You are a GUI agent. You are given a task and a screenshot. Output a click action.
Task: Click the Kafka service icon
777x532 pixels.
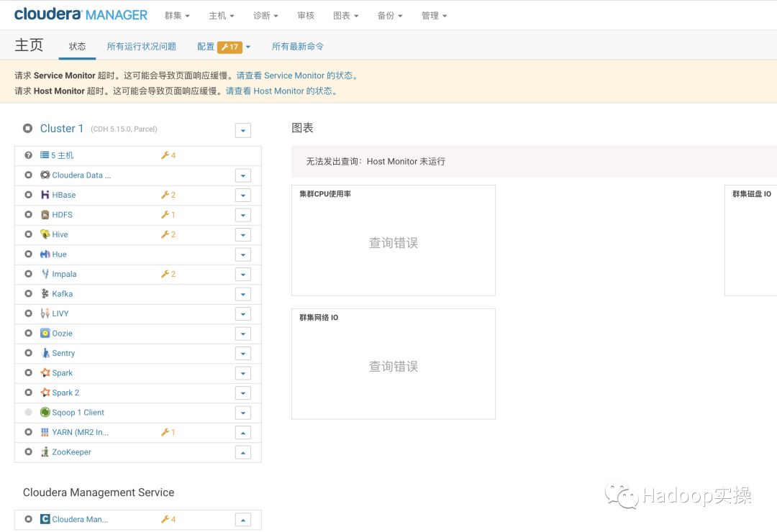click(x=45, y=294)
